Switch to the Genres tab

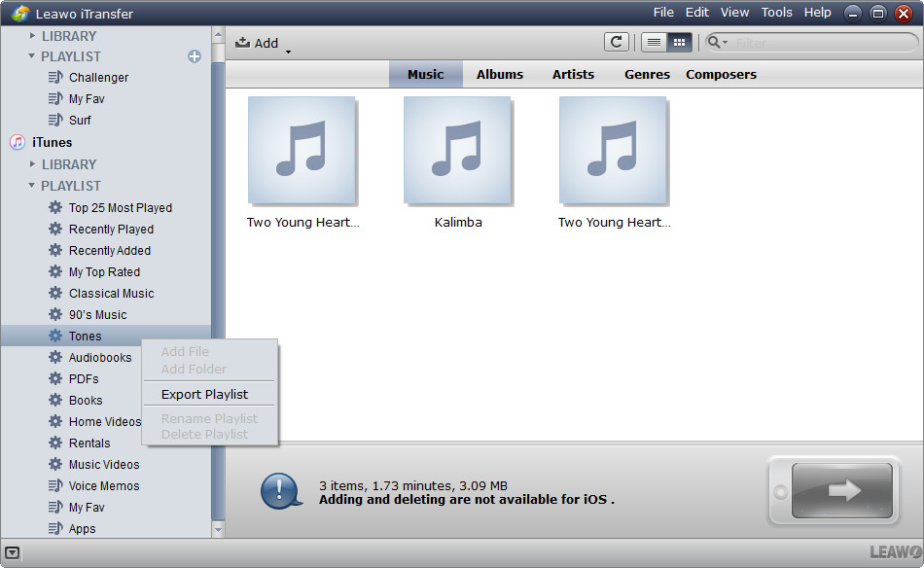point(647,74)
